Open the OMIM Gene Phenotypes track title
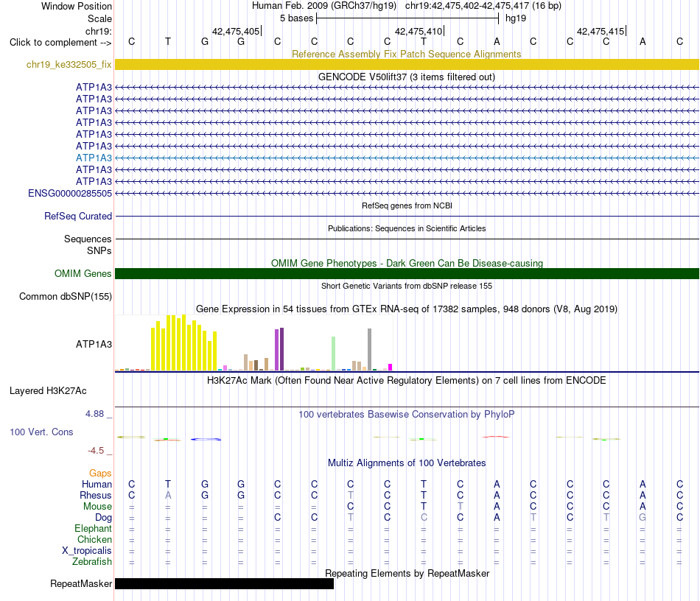 (x=407, y=263)
